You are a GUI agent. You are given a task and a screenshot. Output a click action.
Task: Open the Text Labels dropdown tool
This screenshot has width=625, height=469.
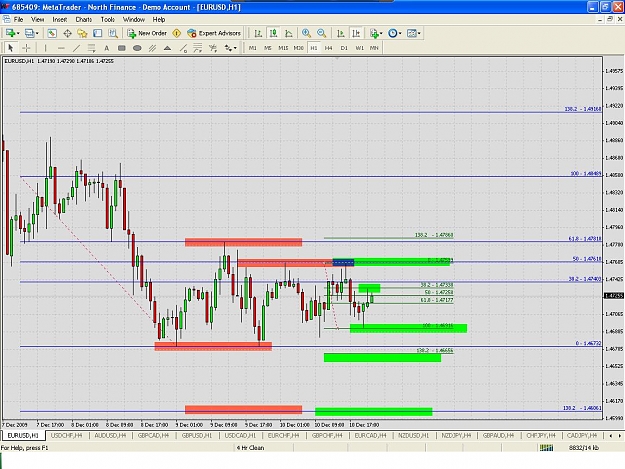tap(91, 48)
